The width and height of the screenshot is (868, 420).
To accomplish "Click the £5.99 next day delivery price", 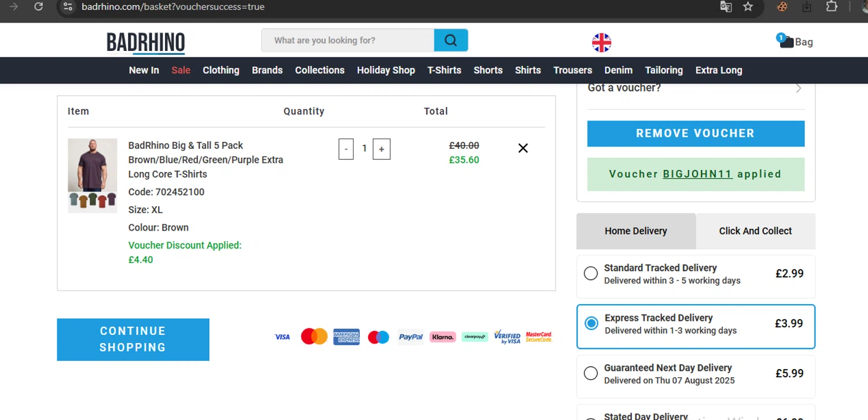I will [x=789, y=373].
